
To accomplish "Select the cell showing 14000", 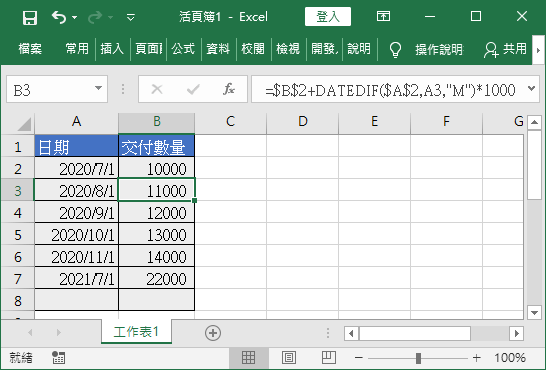I will tap(157, 256).
